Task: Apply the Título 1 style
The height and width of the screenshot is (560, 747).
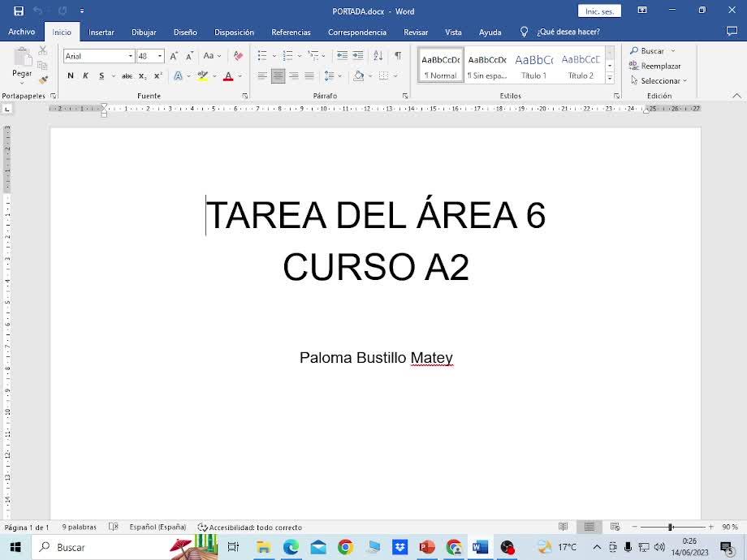Action: 533,65
